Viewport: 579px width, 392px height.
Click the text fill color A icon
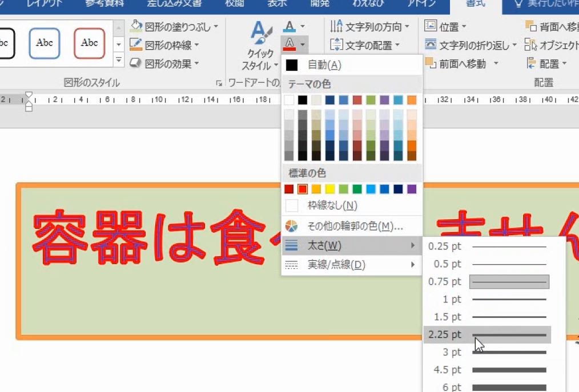(x=290, y=26)
